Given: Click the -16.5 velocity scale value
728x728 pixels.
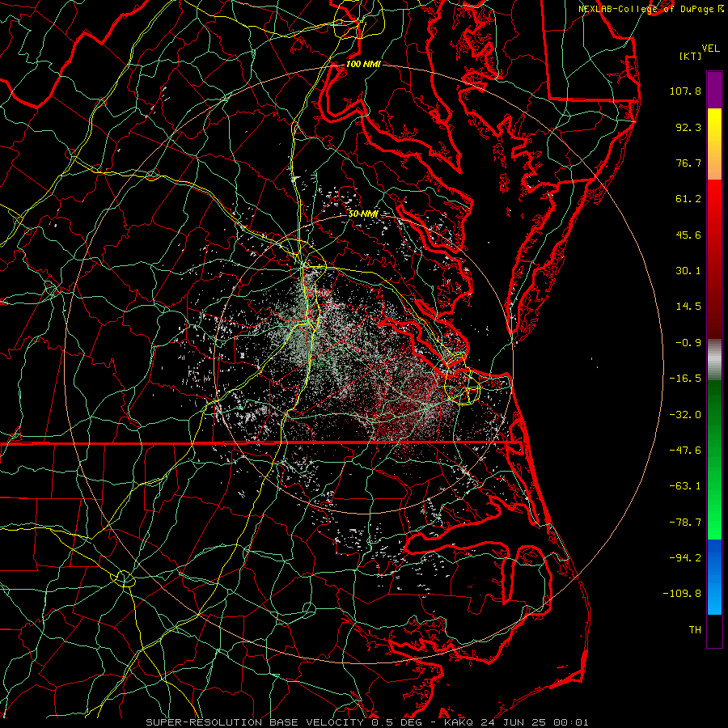Looking at the screenshot, I should pos(685,379).
